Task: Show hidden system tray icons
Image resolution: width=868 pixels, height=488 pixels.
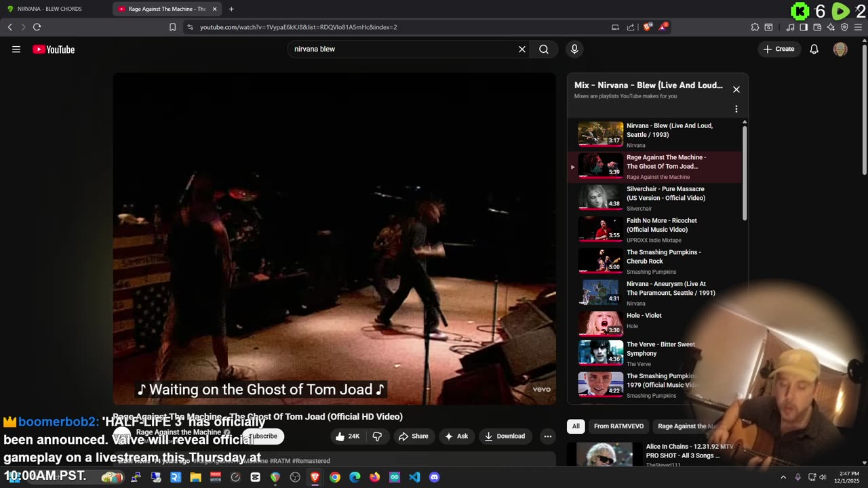Action: click(x=783, y=477)
